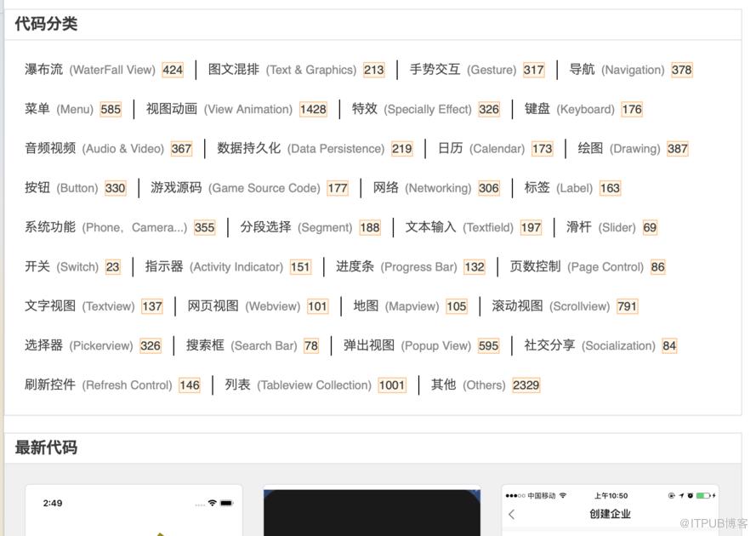Click the 595 count beside Popup View
The width and height of the screenshot is (756, 536).
[x=488, y=346]
